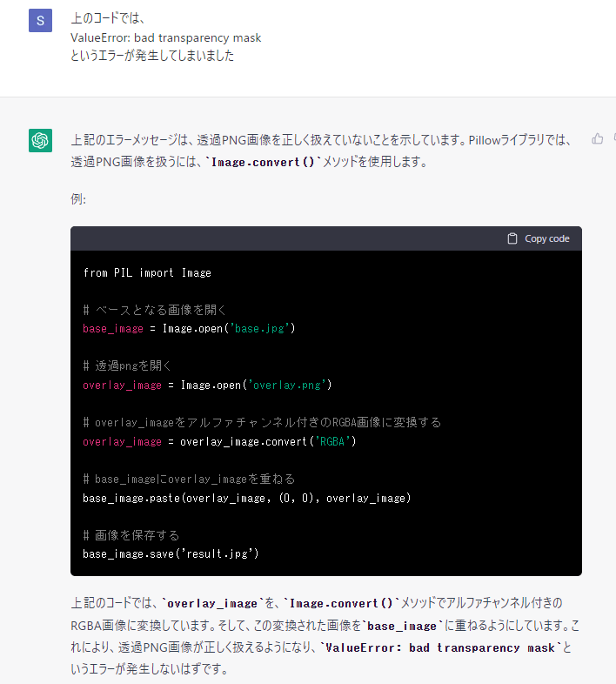
Task: Click the user avatar with letter S
Action: tap(40, 21)
